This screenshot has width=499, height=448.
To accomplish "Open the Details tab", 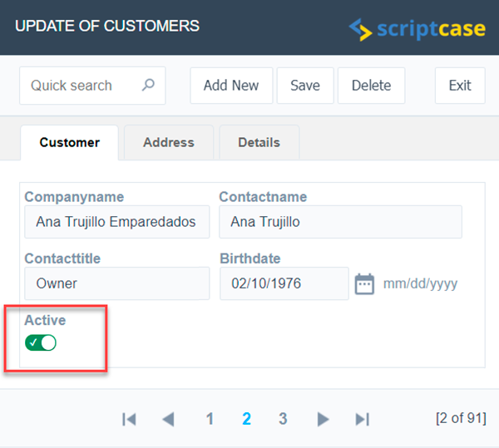I will coord(259,142).
